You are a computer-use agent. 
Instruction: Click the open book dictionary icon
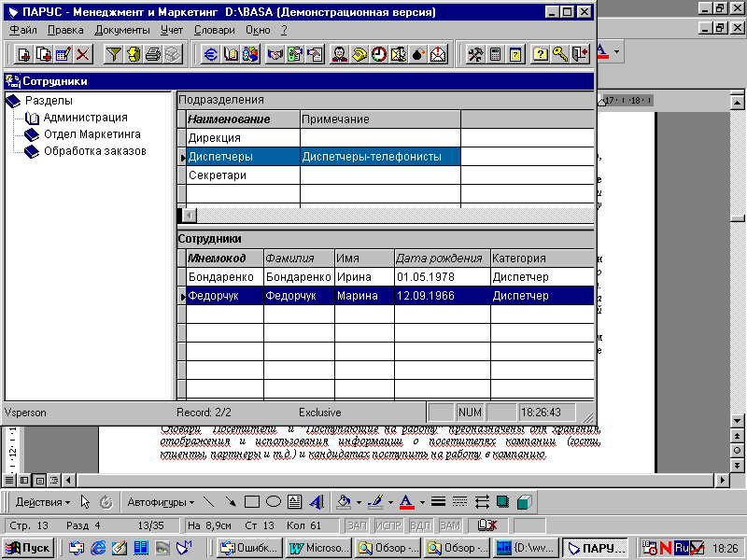coord(231,54)
